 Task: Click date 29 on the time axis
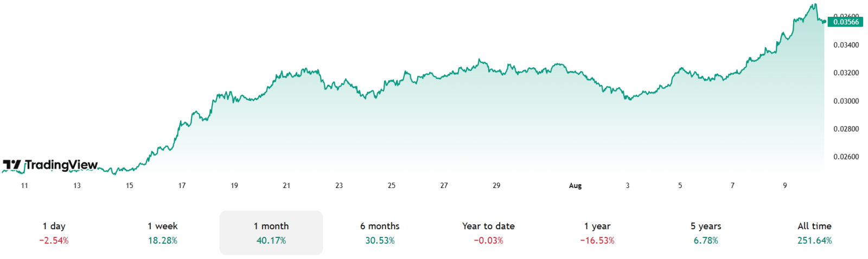point(496,186)
